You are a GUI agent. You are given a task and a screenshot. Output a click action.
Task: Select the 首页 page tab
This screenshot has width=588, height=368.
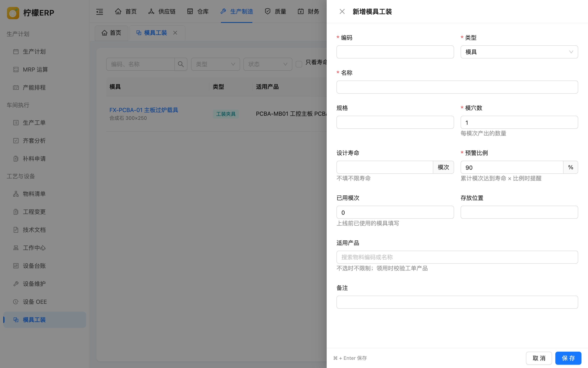[x=111, y=33]
